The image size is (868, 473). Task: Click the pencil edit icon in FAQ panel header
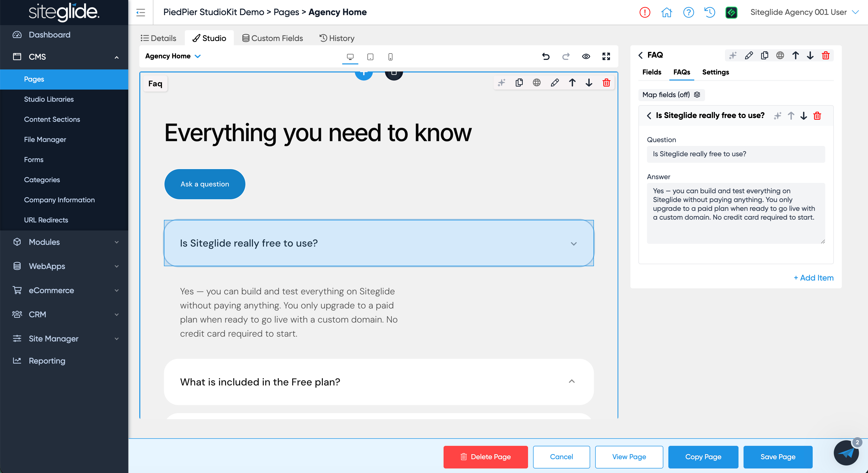point(749,55)
